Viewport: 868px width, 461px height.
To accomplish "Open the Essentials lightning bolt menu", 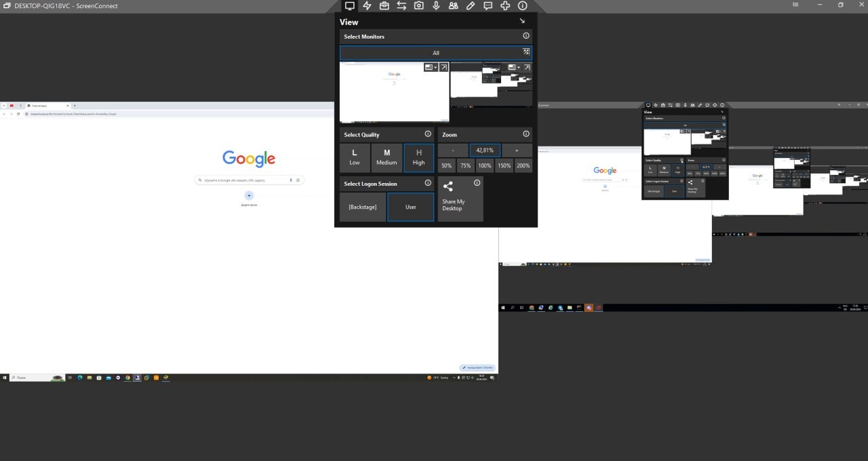I will (x=367, y=5).
